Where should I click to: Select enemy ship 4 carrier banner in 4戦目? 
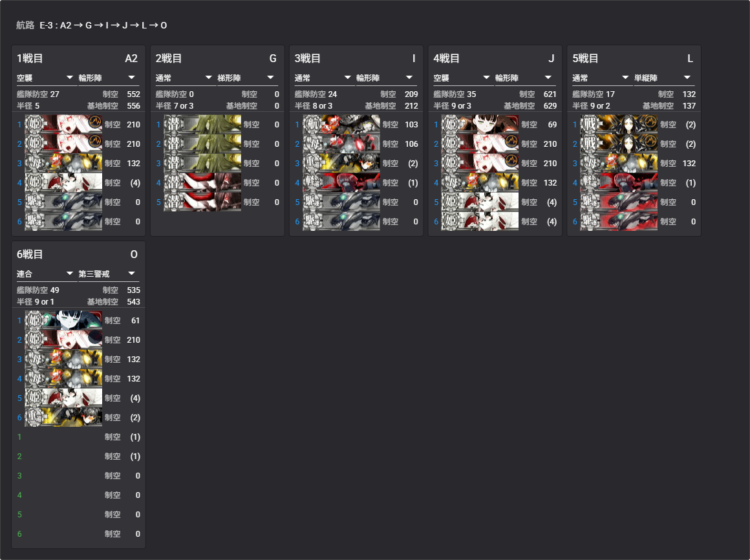(x=480, y=183)
